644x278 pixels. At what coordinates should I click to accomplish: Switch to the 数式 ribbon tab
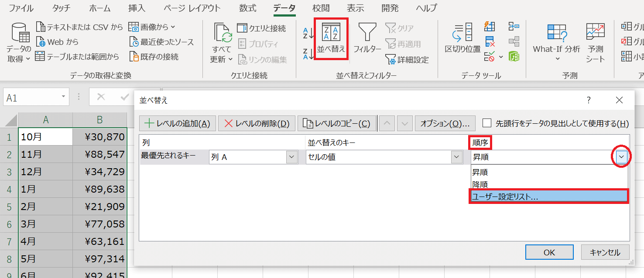pyautogui.click(x=247, y=8)
